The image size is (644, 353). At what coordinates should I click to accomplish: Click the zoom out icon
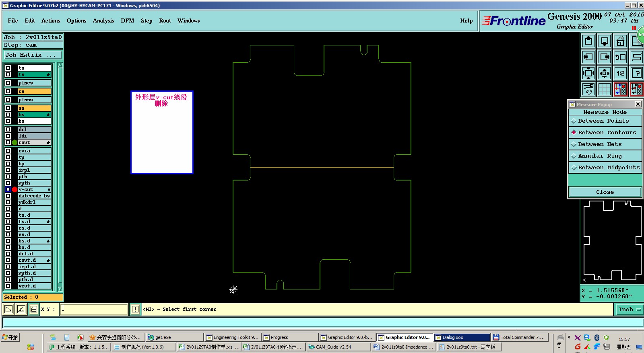(605, 73)
